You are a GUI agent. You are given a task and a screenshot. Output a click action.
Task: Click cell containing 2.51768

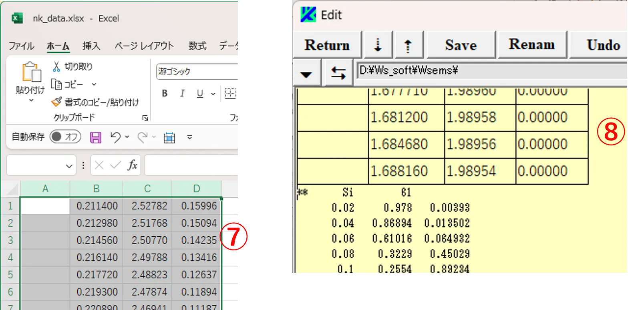click(147, 223)
